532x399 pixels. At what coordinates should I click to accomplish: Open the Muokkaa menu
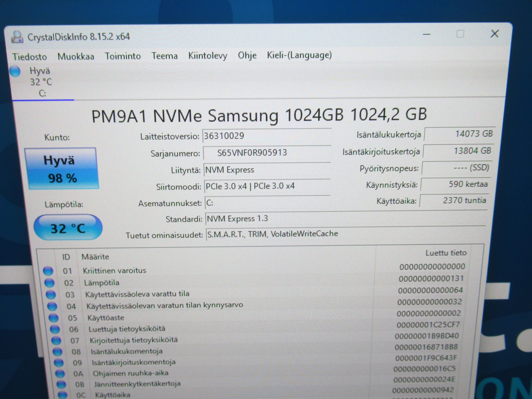pyautogui.click(x=76, y=56)
